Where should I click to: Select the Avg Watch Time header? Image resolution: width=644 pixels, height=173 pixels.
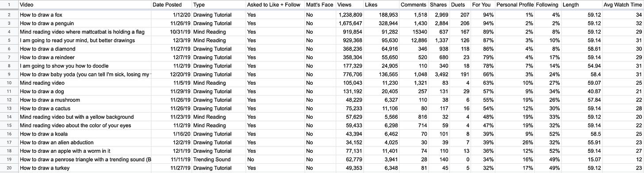pos(623,5)
